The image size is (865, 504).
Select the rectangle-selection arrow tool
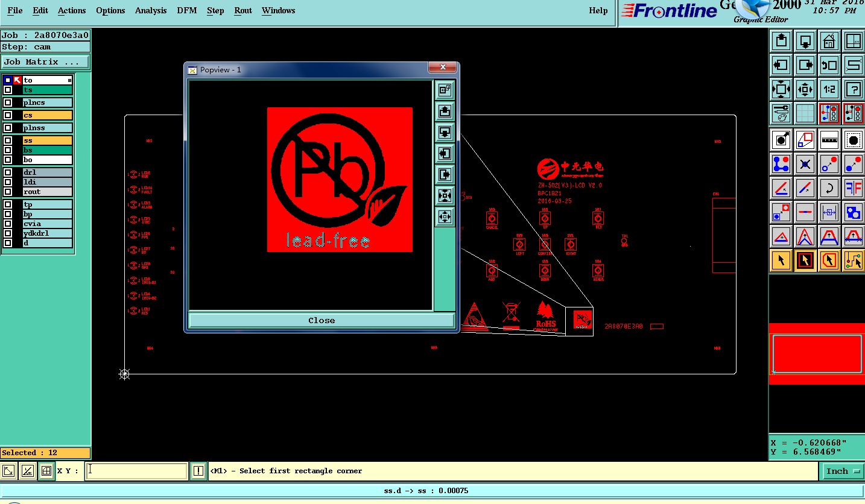(x=805, y=260)
